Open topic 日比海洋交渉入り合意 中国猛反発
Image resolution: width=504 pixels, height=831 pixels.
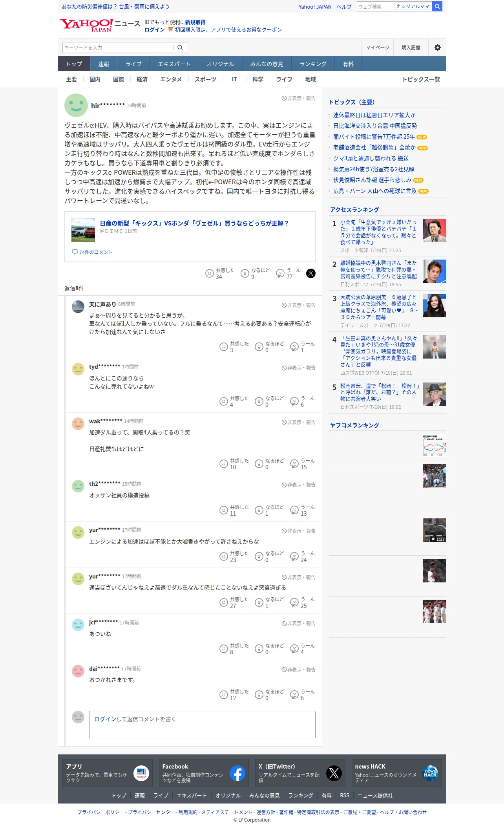point(375,126)
